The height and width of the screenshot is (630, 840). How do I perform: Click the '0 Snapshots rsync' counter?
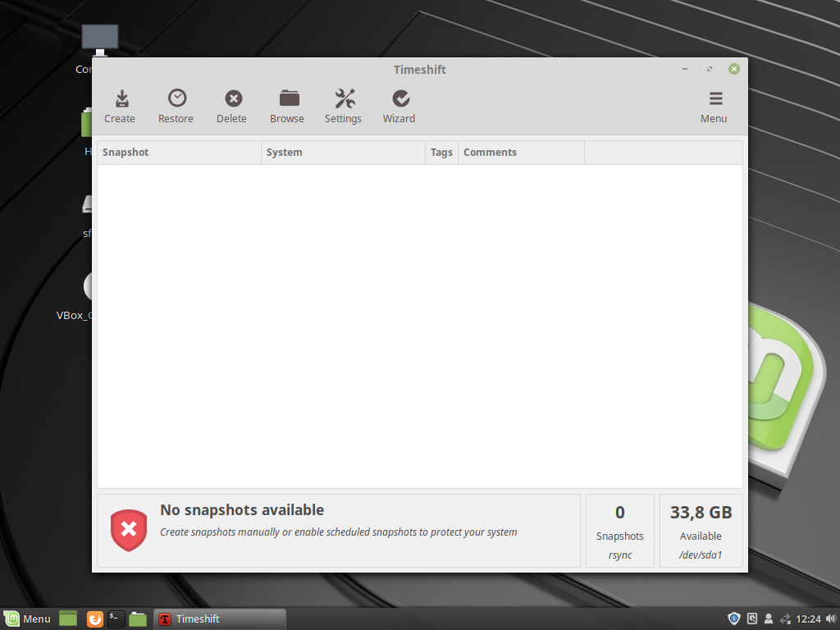(x=620, y=531)
